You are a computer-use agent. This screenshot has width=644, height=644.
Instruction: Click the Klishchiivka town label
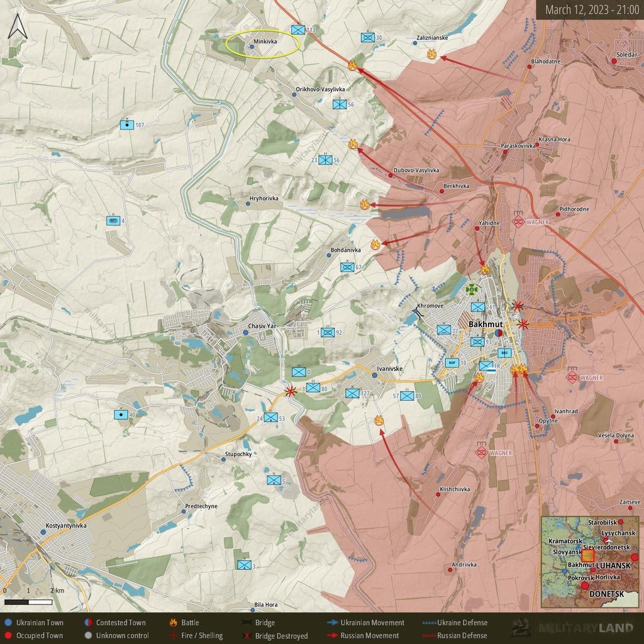pyautogui.click(x=455, y=489)
